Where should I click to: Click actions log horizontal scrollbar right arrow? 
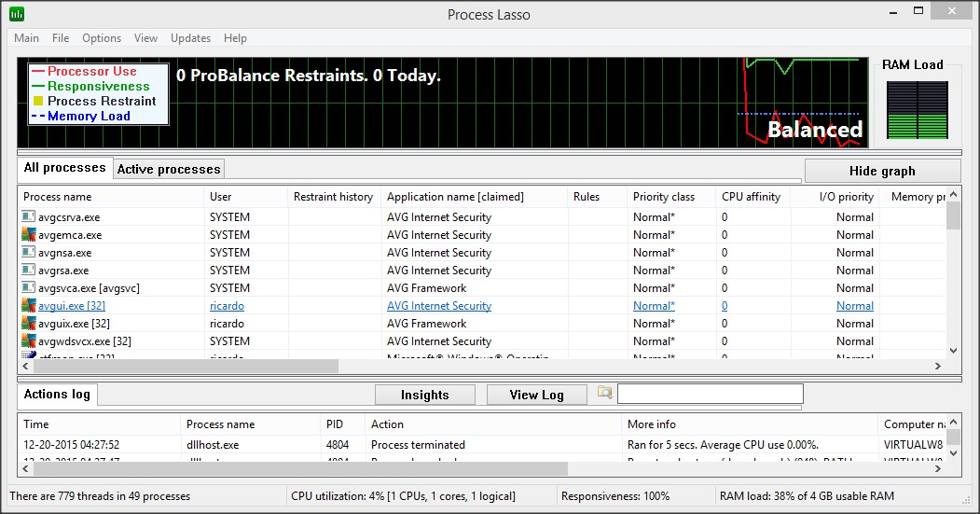tap(937, 468)
